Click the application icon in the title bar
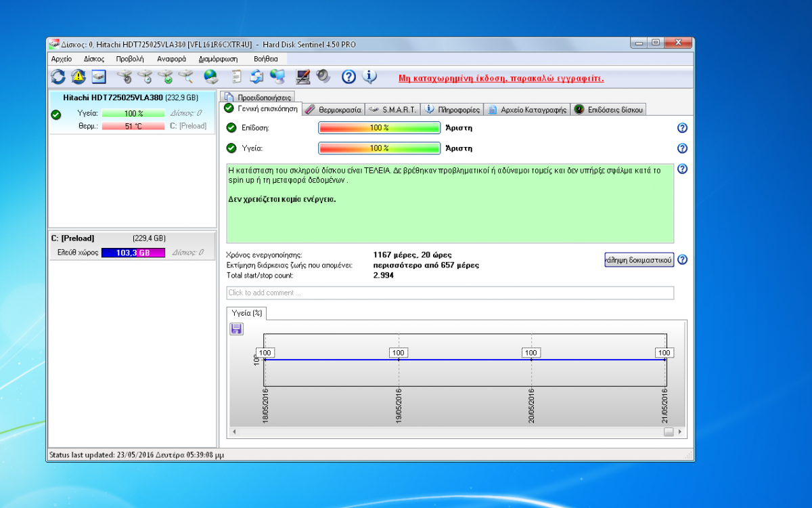The height and width of the screenshot is (508, 812). pos(54,45)
